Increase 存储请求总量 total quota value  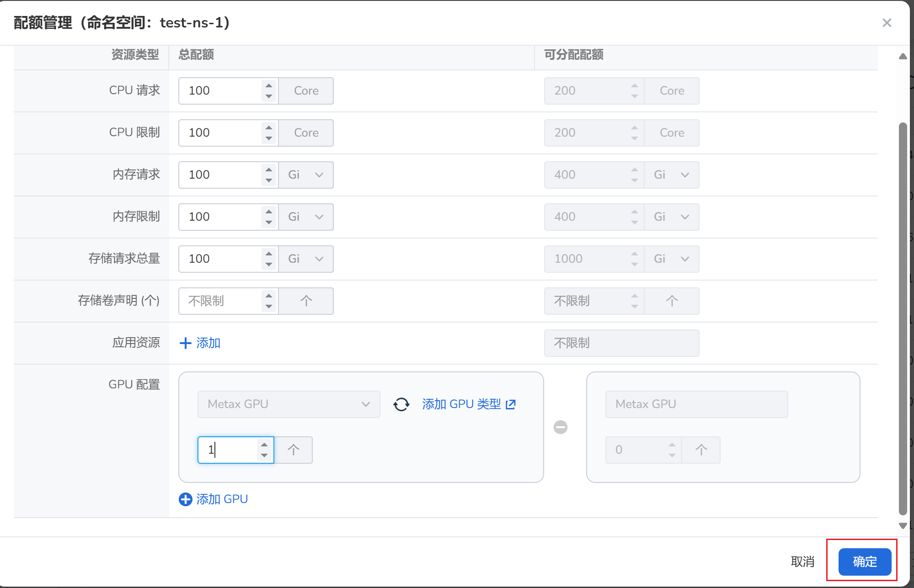coord(269,254)
